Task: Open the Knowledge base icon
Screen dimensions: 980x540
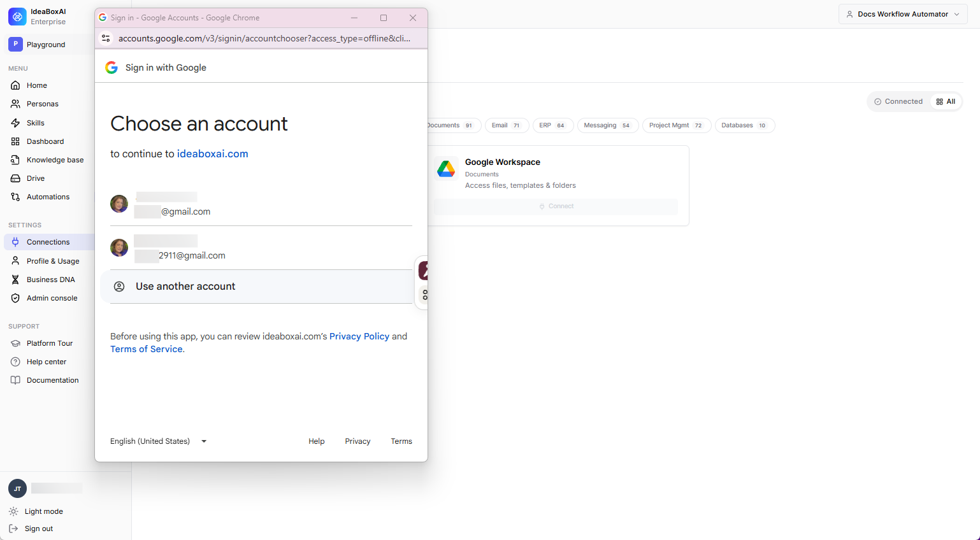Action: [15, 160]
